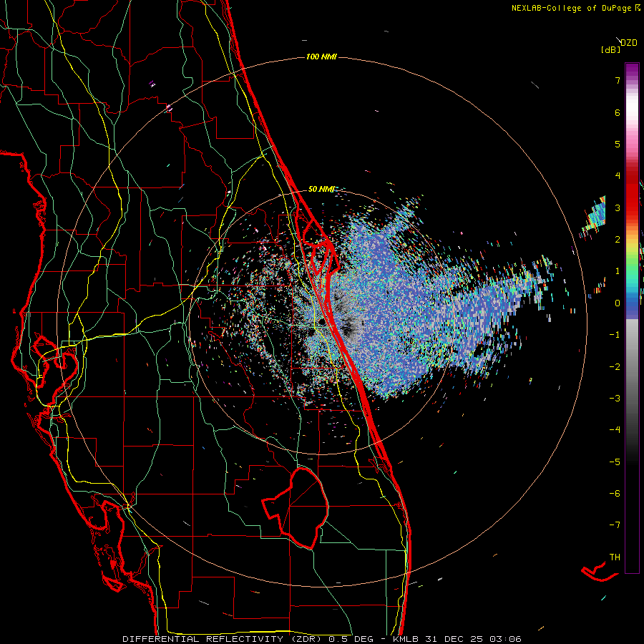Click the TH label on legend
Viewport: 644px width, 644px height.
615,557
